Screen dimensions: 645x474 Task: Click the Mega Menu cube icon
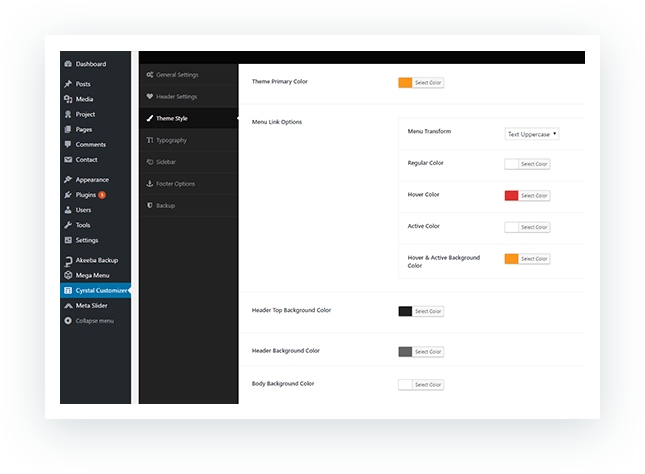coord(68,275)
